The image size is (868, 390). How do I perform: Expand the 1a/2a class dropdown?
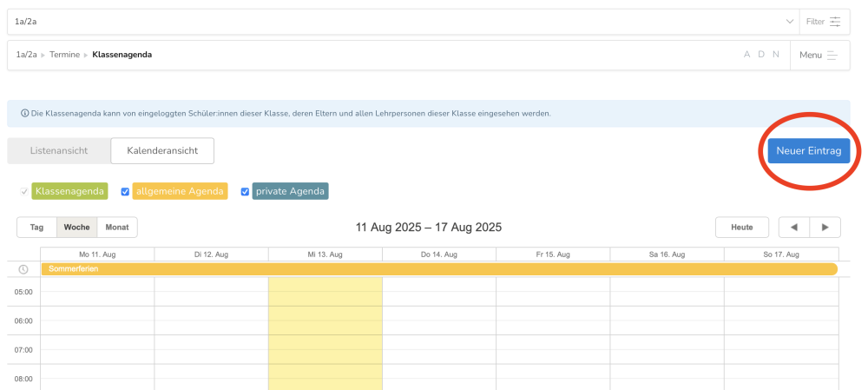point(789,22)
